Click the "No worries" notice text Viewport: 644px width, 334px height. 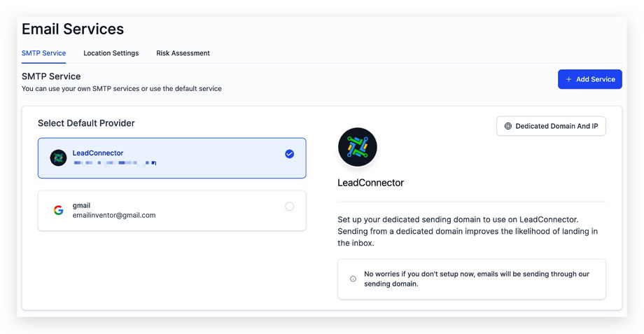tap(476, 279)
